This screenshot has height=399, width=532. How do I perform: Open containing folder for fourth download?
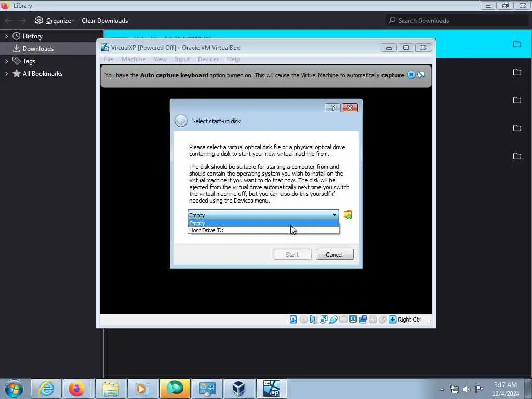click(x=517, y=128)
